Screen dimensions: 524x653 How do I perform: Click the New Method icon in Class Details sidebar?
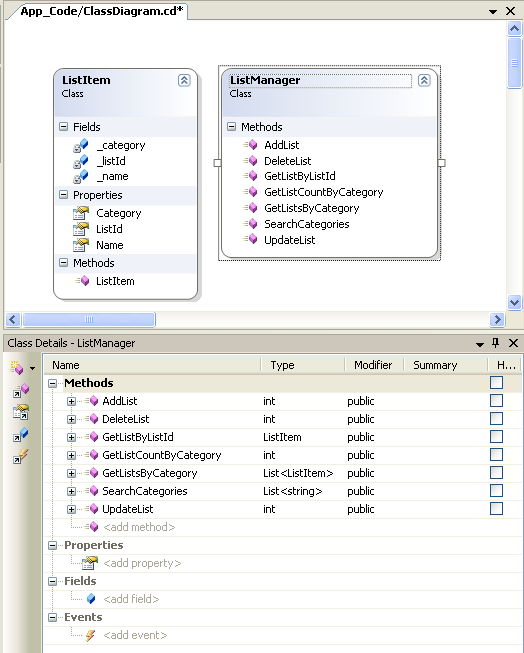click(21, 390)
